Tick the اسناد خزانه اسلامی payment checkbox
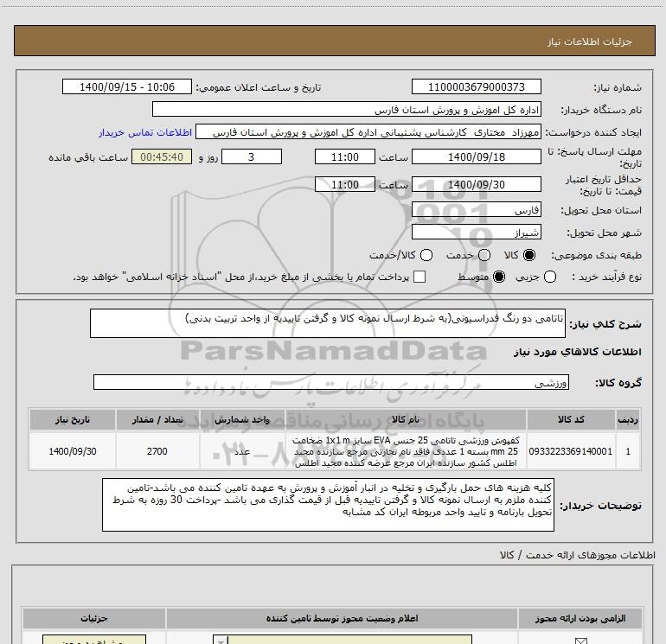Image resolution: width=666 pixels, height=644 pixels. pyautogui.click(x=419, y=277)
